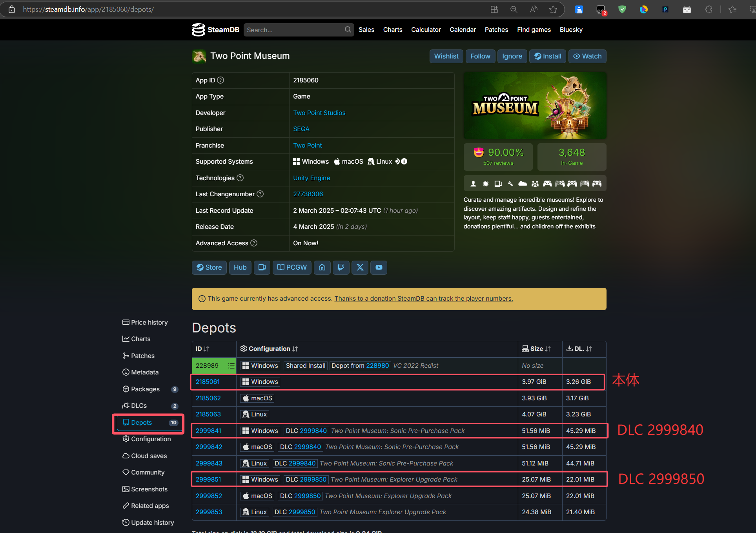Sort depots by ID column

(x=202, y=349)
